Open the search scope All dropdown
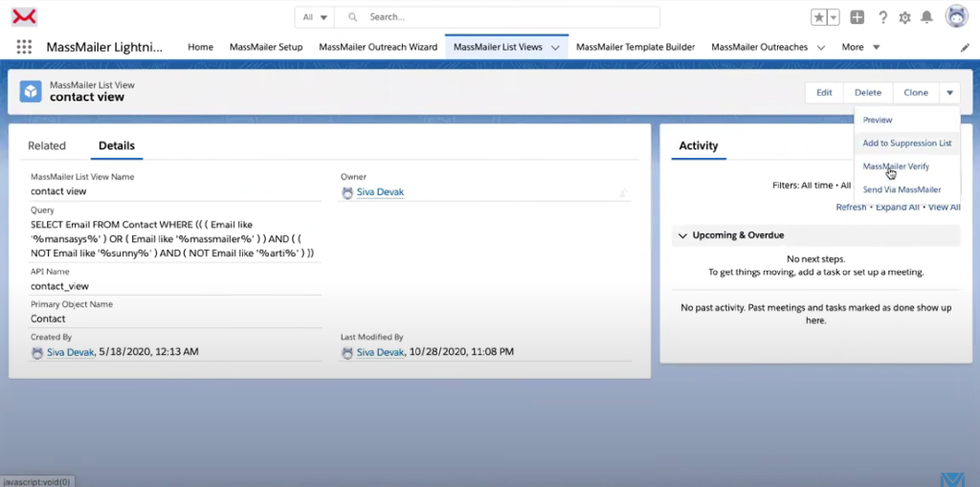Screen dimensions: 980x487 316,17
